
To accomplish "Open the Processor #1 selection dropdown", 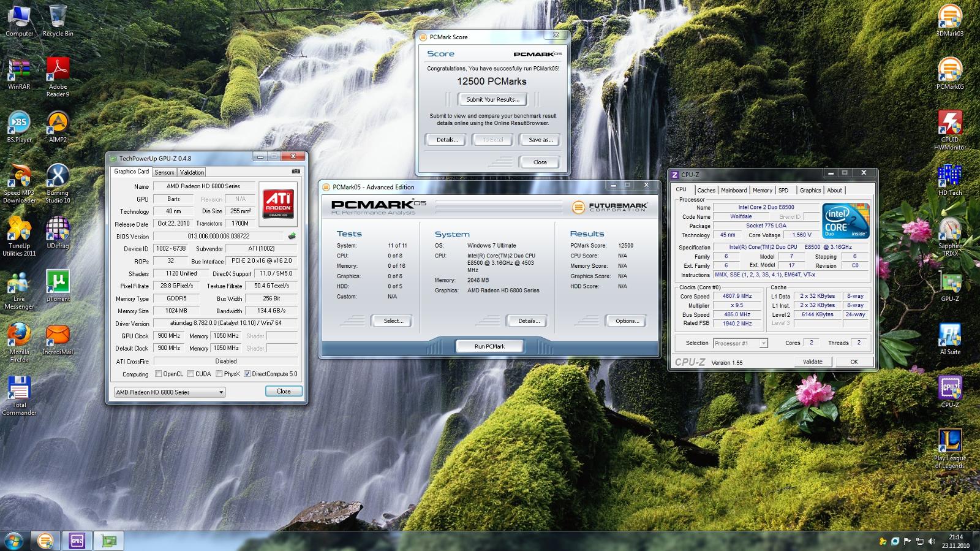I will point(741,343).
